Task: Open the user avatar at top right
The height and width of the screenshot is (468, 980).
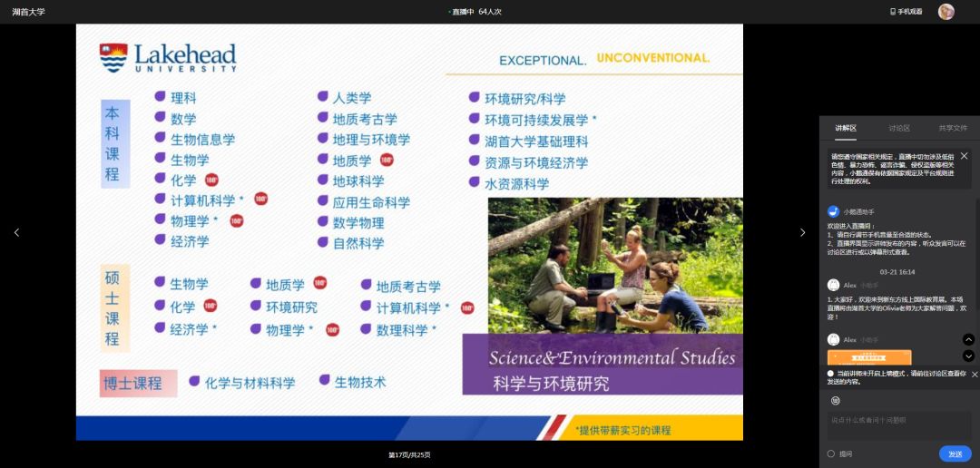Action: point(946,11)
